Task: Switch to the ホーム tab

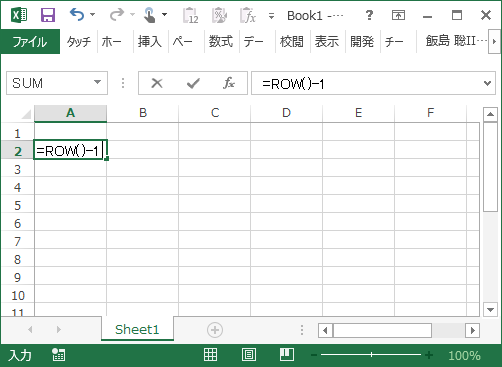Action: (x=112, y=42)
